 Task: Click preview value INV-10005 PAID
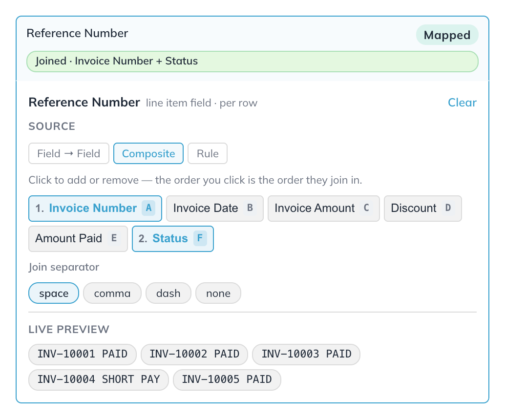click(227, 380)
